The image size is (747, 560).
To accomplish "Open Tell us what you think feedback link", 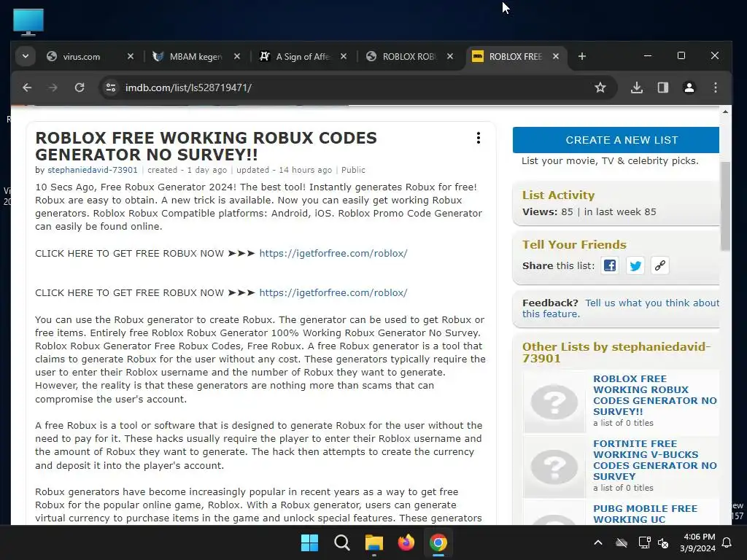I will (x=621, y=308).
